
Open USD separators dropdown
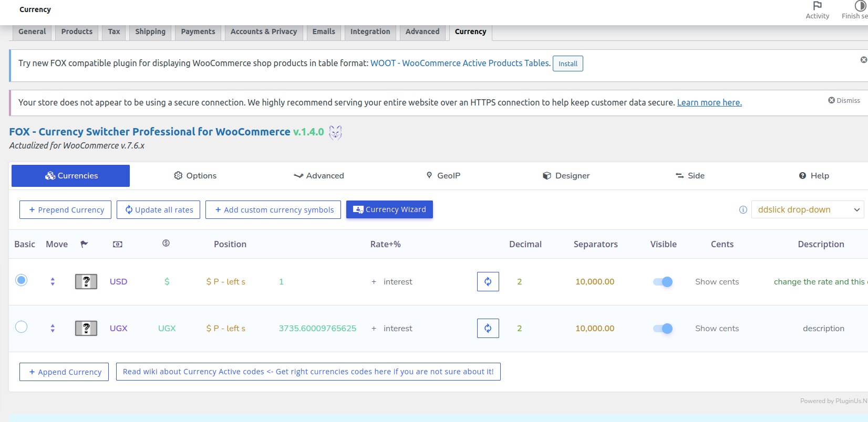coord(595,282)
